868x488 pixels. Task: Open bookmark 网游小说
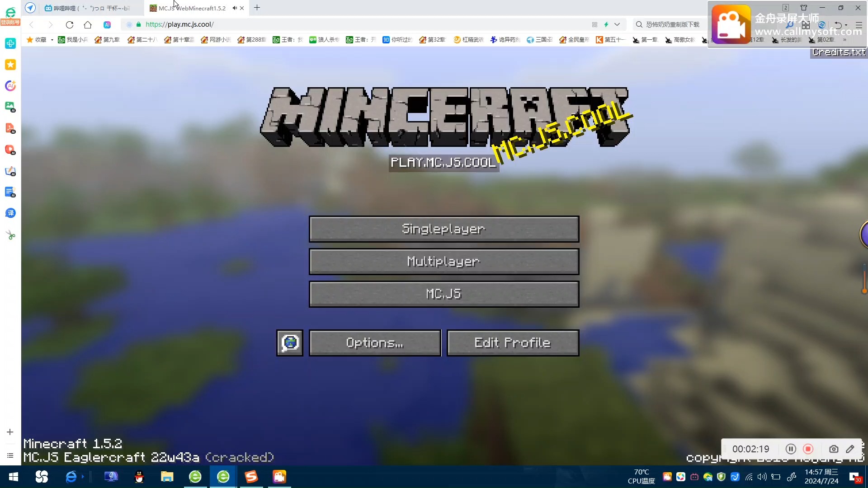pos(216,40)
